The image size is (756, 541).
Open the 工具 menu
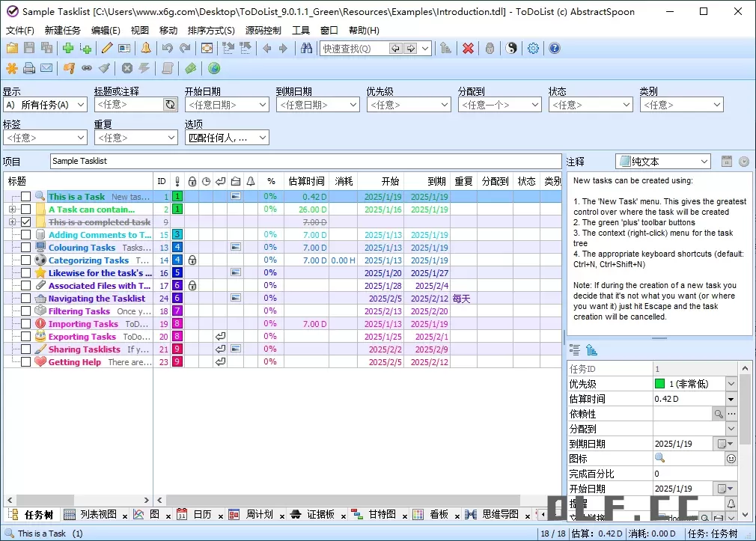click(301, 30)
